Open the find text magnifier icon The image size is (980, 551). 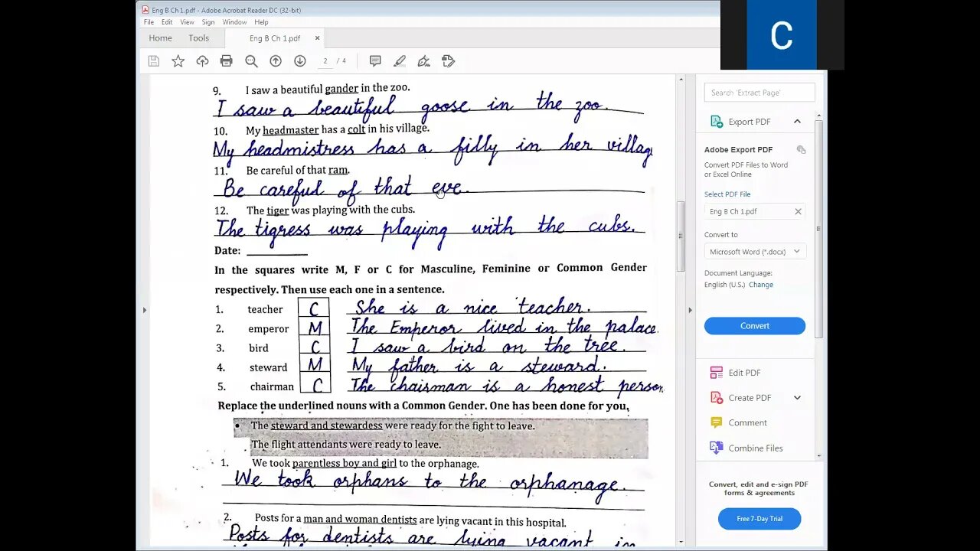tap(251, 61)
